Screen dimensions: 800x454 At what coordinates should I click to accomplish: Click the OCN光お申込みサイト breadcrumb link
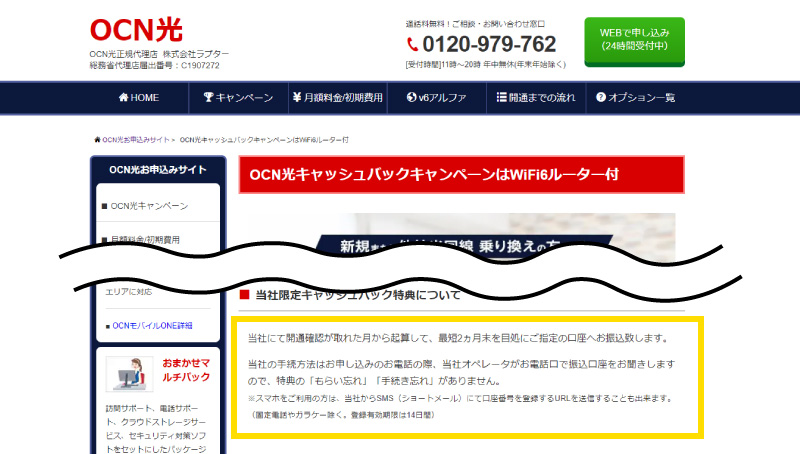pyautogui.click(x=136, y=140)
